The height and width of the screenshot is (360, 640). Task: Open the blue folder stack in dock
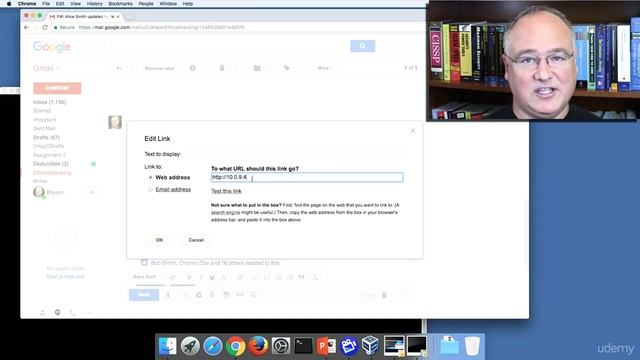449,346
